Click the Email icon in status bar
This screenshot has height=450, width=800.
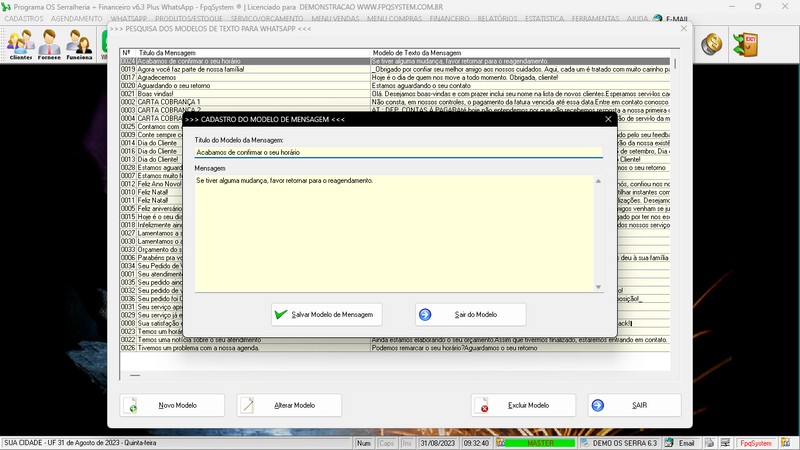pyautogui.click(x=669, y=443)
